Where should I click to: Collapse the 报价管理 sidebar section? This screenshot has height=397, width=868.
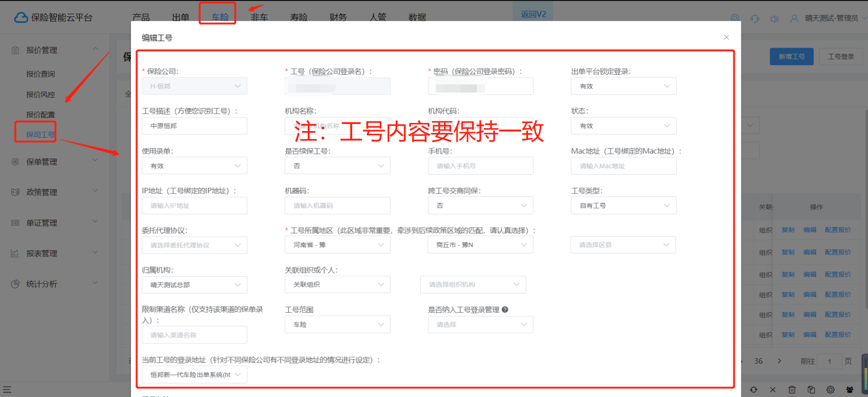click(95, 49)
